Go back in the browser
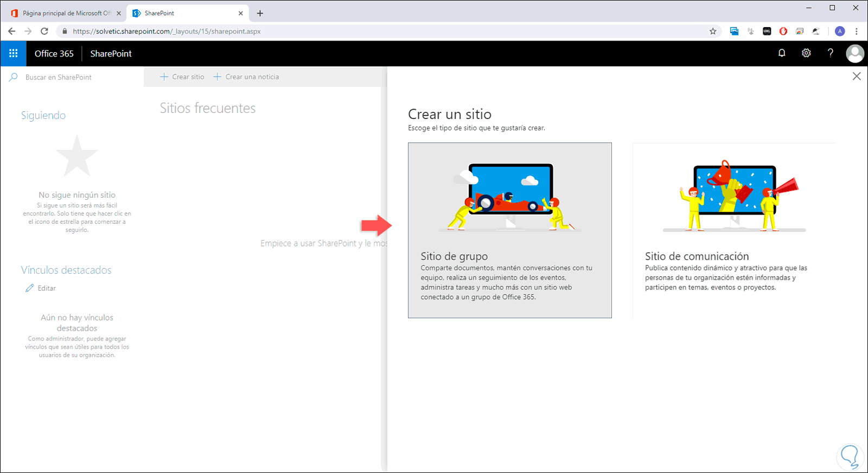 click(12, 31)
